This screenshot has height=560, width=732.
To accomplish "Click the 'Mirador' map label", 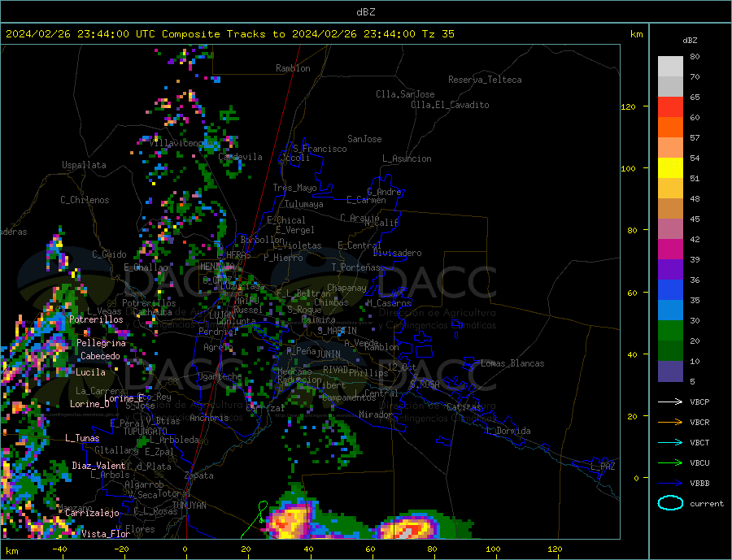I will [x=375, y=415].
